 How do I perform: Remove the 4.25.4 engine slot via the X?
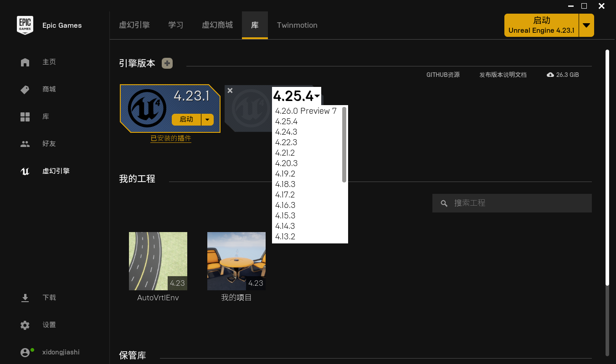click(x=230, y=91)
